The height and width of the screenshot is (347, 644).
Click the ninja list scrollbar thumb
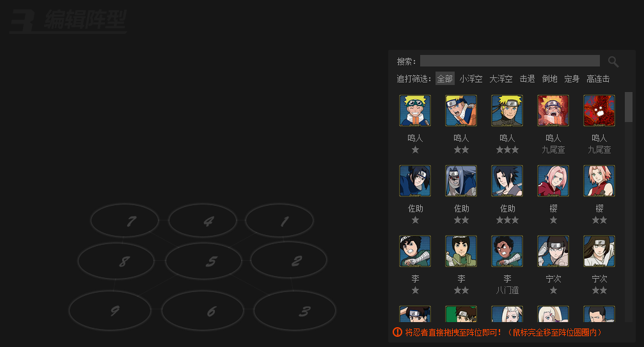(x=629, y=107)
